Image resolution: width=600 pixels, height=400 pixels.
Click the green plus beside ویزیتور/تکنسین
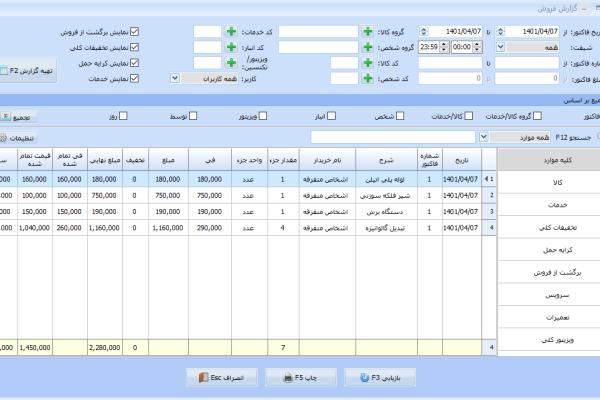pyautogui.click(x=231, y=63)
